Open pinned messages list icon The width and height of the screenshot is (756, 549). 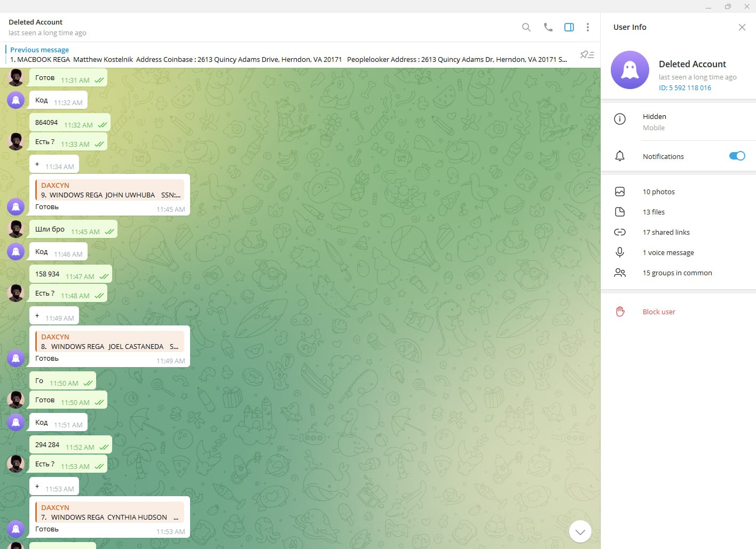coord(587,54)
